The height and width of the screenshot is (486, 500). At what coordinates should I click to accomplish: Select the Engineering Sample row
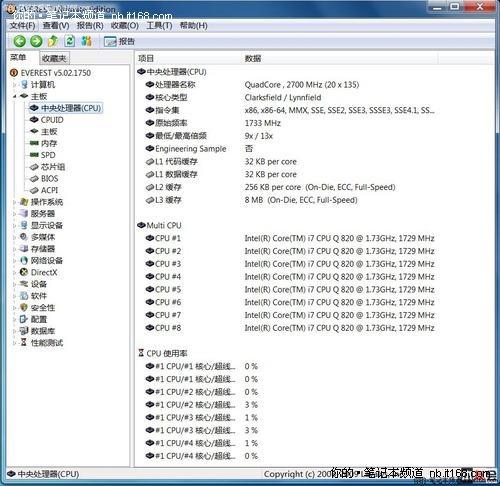[199, 149]
